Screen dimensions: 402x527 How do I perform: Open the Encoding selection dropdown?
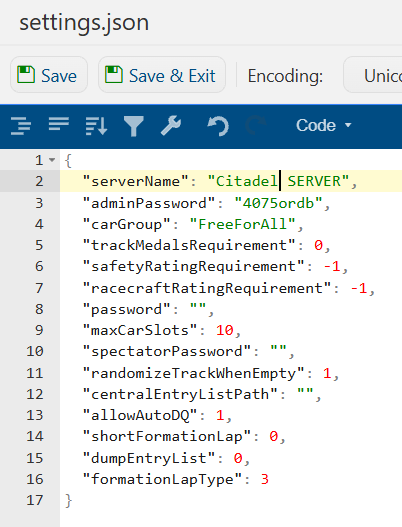point(372,75)
